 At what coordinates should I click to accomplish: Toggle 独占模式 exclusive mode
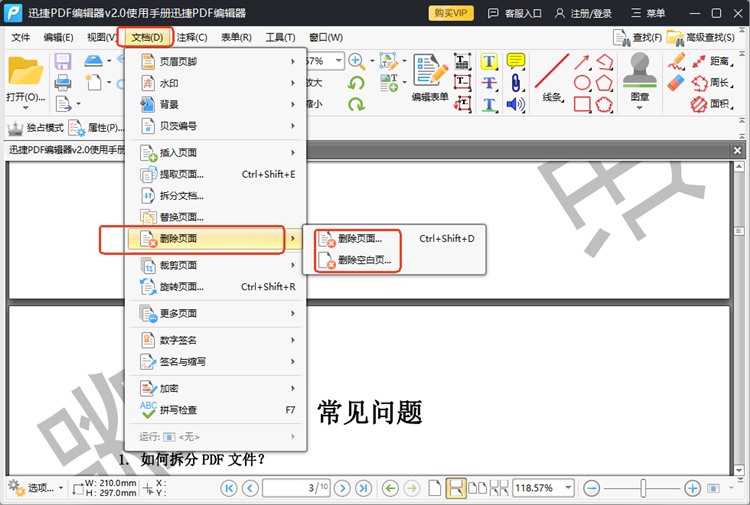coord(35,128)
